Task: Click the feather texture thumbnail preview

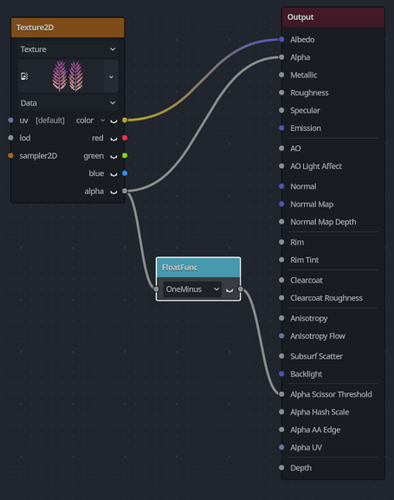Action: 68,76
